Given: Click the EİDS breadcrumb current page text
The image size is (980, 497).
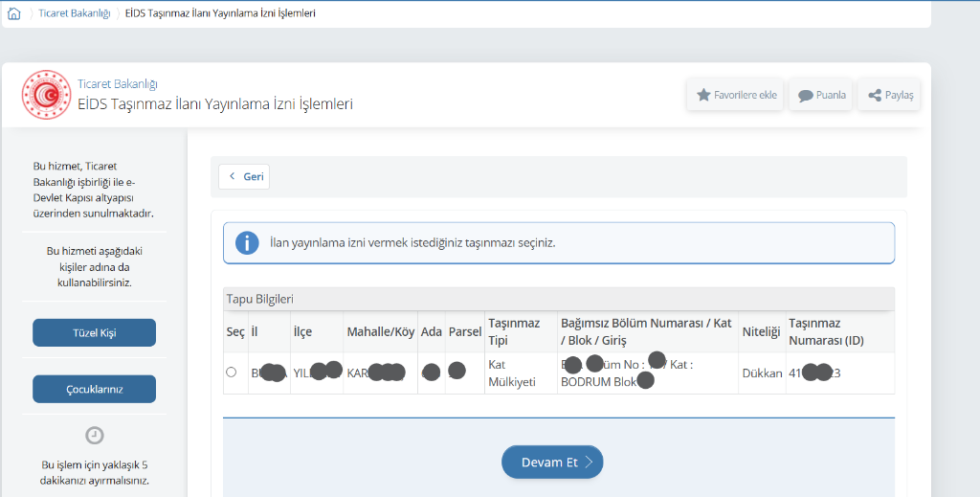Looking at the screenshot, I should [x=220, y=13].
